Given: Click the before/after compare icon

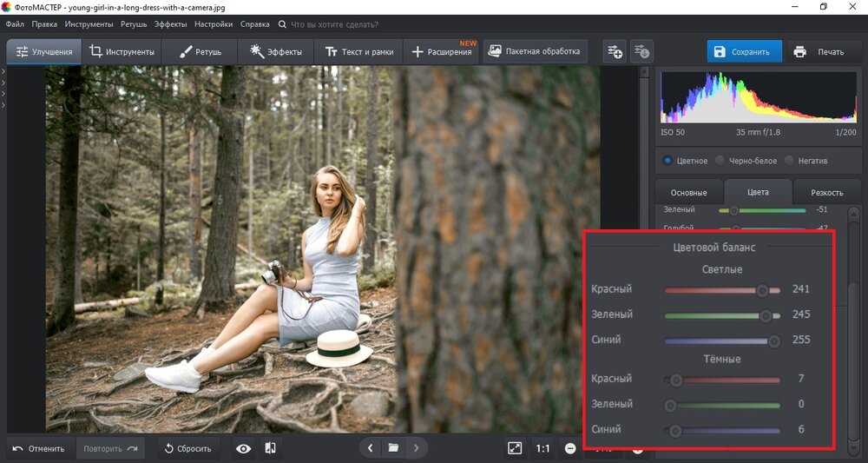Looking at the screenshot, I should tap(271, 448).
